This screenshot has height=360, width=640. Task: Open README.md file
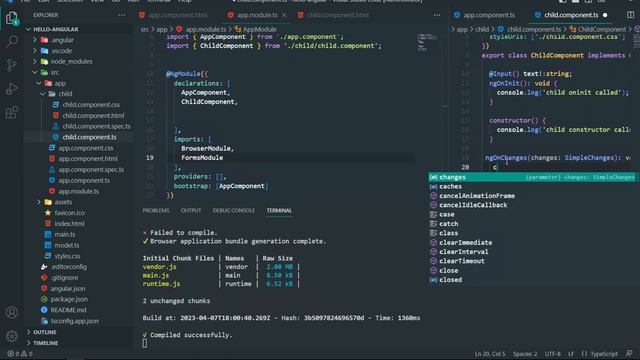tap(68, 310)
